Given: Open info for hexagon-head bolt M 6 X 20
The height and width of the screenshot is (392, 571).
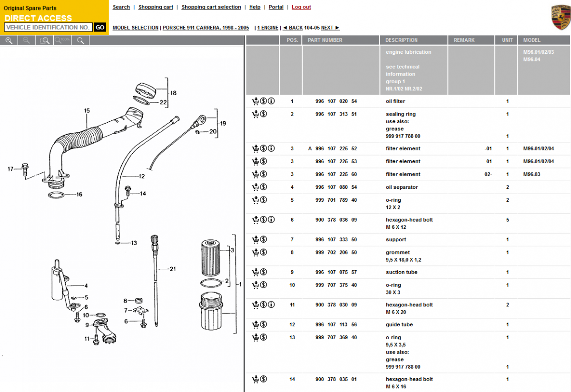Looking at the screenshot, I should 271,304.
